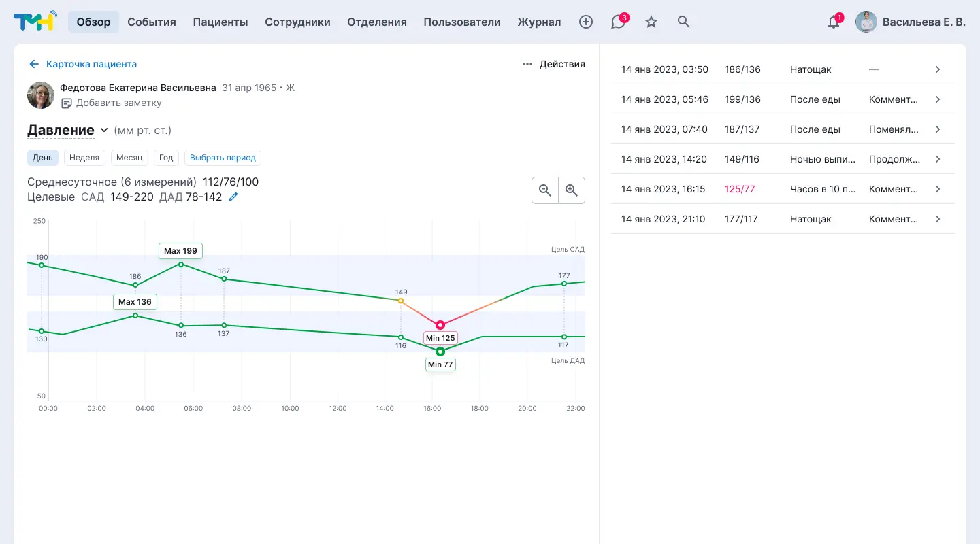Zoom out the chart
The height and width of the screenshot is (544, 980).
(x=545, y=190)
